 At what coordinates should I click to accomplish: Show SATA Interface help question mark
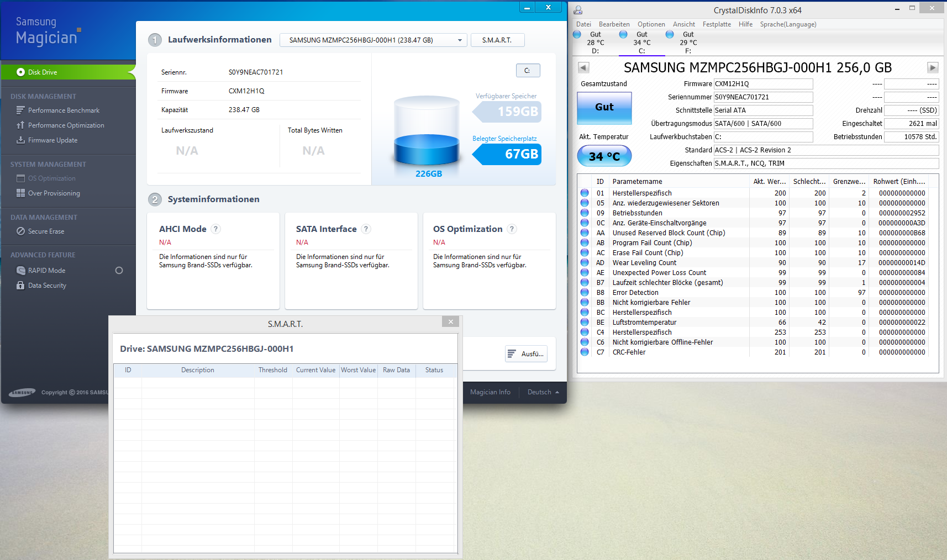[366, 229]
